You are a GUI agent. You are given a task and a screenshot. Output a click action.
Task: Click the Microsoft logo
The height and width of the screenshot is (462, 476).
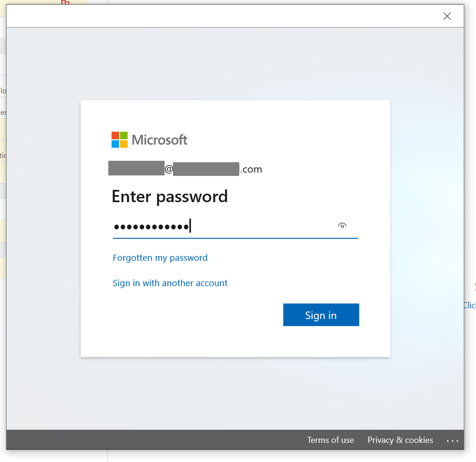(x=149, y=140)
